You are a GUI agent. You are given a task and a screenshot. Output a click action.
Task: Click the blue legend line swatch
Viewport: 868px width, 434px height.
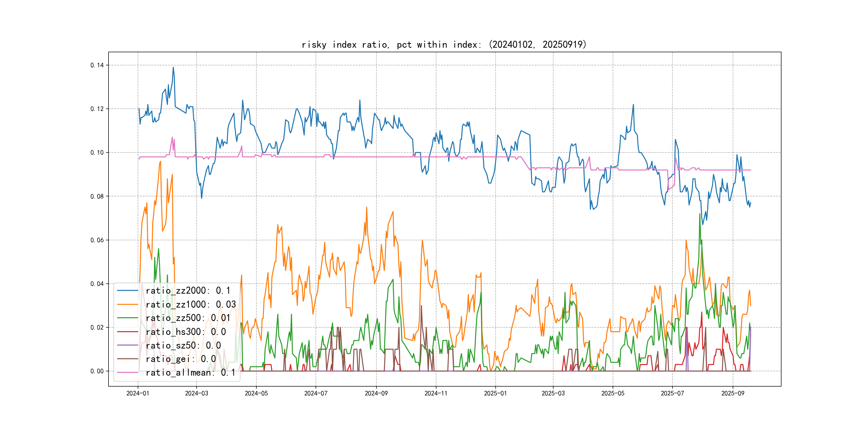tap(127, 290)
